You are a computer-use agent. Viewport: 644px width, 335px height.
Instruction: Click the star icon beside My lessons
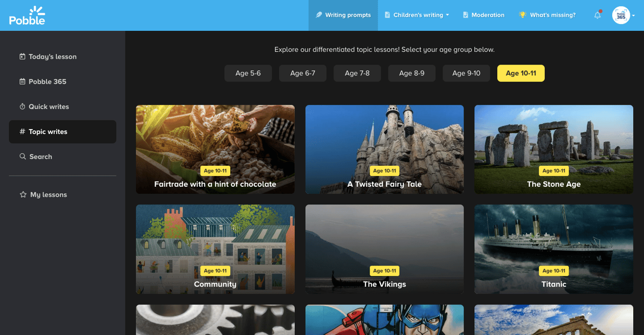(x=23, y=195)
